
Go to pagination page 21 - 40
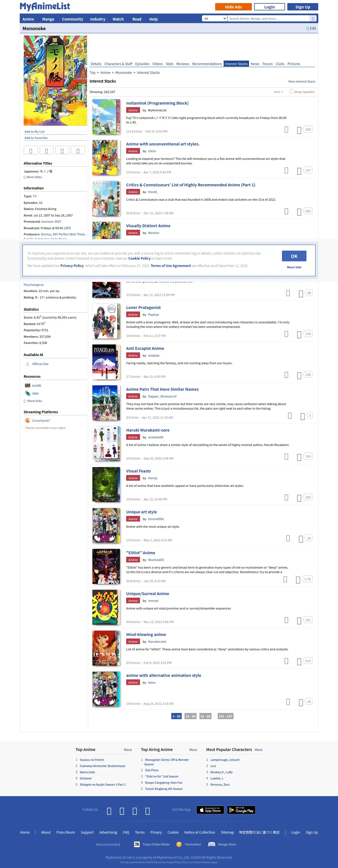[190, 716]
